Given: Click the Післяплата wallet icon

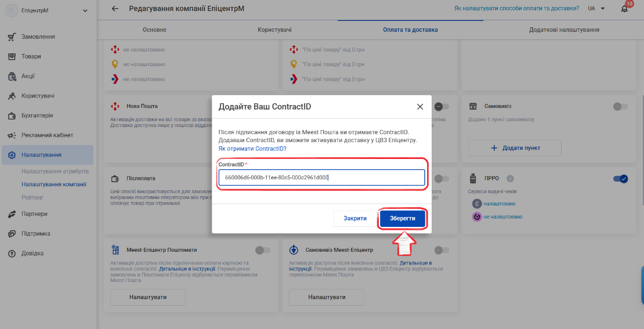Looking at the screenshot, I should click(x=115, y=179).
